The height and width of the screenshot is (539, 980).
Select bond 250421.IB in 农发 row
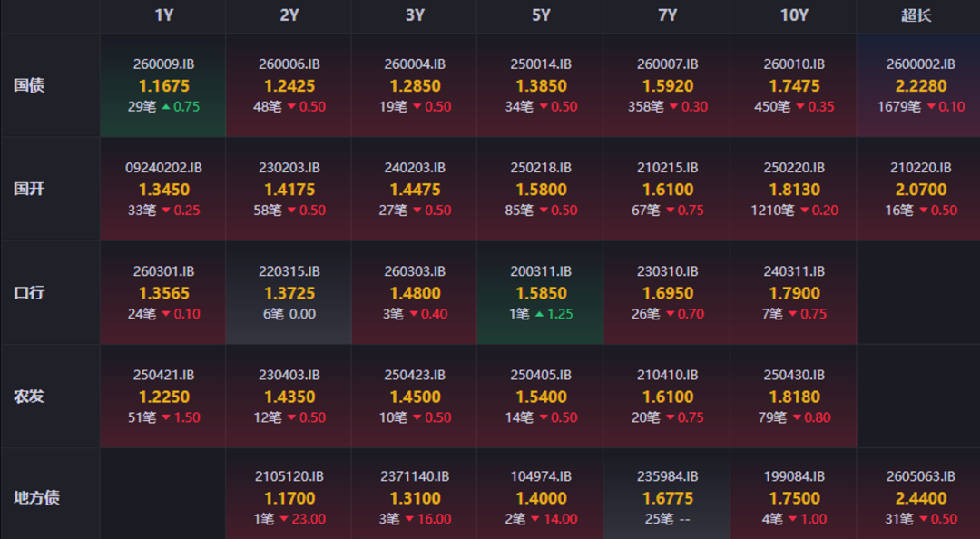[x=163, y=375]
